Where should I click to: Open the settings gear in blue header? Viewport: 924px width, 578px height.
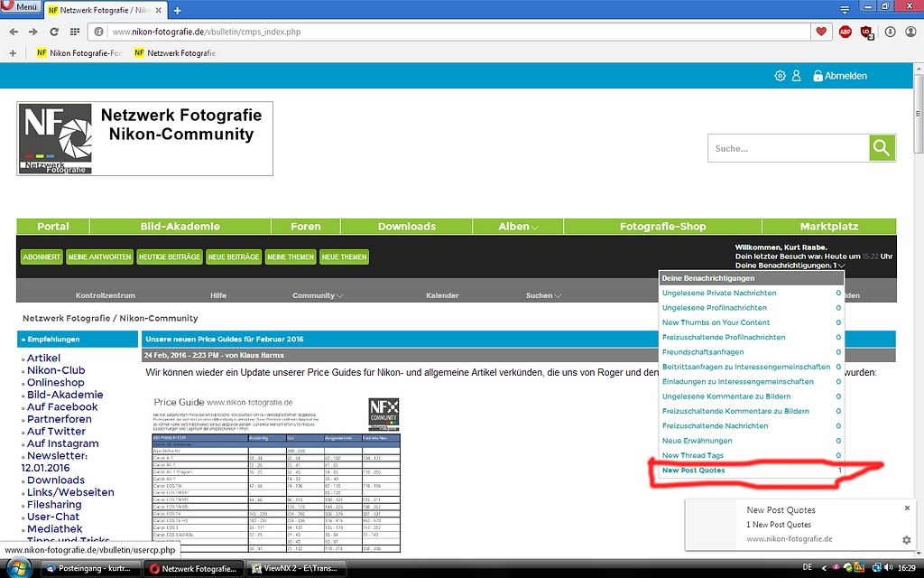[780, 76]
